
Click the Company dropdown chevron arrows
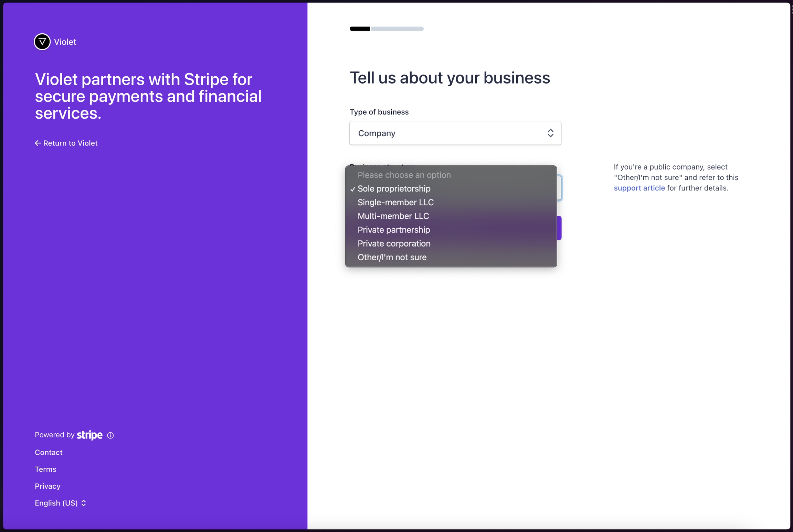(x=550, y=133)
